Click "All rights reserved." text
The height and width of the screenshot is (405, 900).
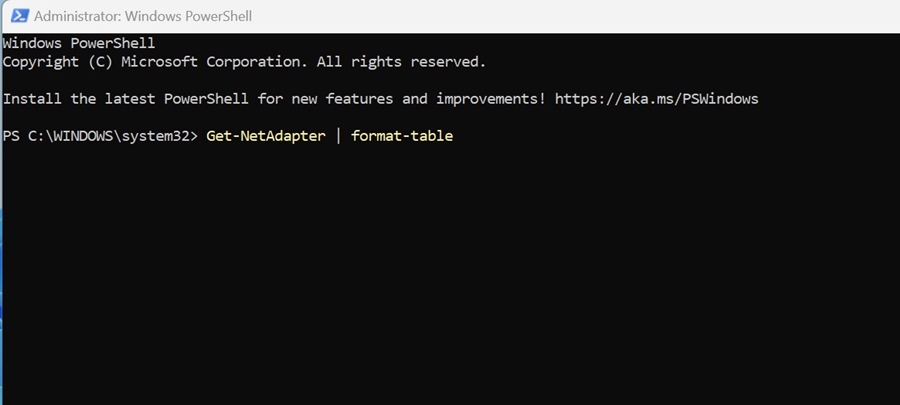(402, 61)
